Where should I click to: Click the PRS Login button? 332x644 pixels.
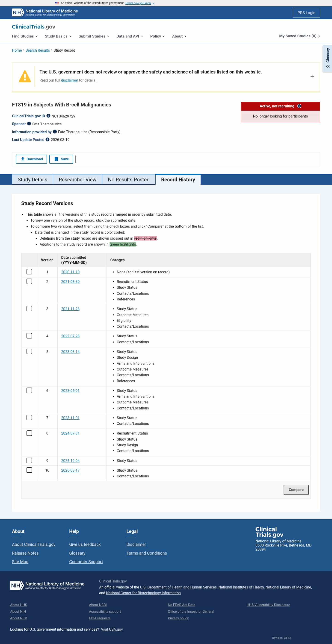pyautogui.click(x=306, y=13)
